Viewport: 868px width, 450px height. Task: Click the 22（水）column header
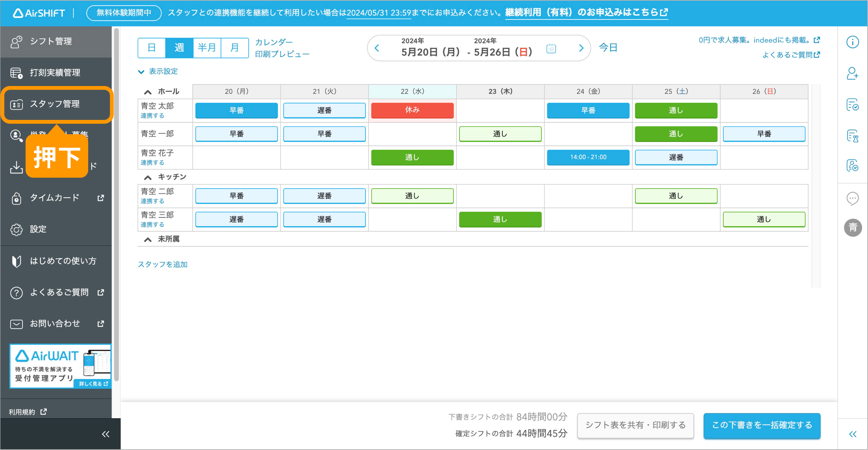(412, 91)
